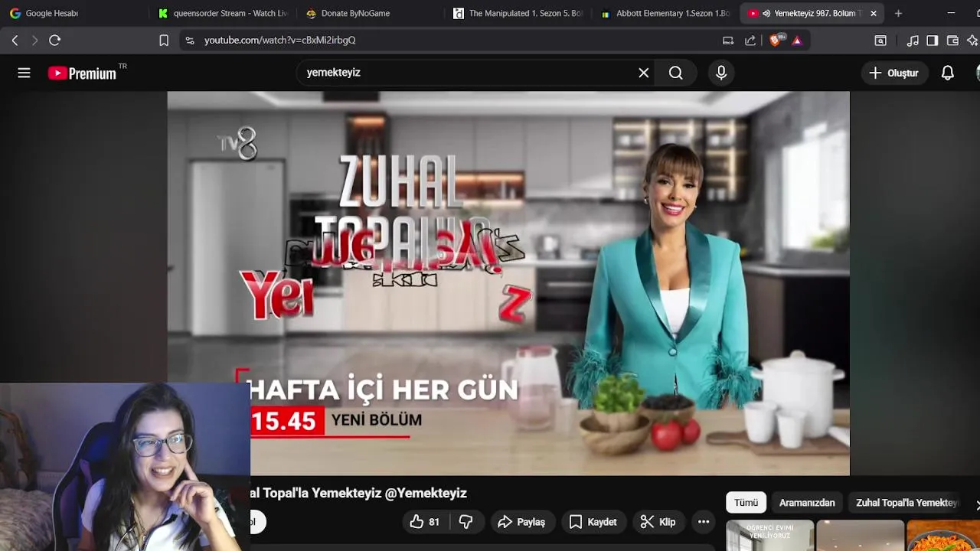Switch to queensorder Stream tab
The image size is (980, 551).
(222, 13)
